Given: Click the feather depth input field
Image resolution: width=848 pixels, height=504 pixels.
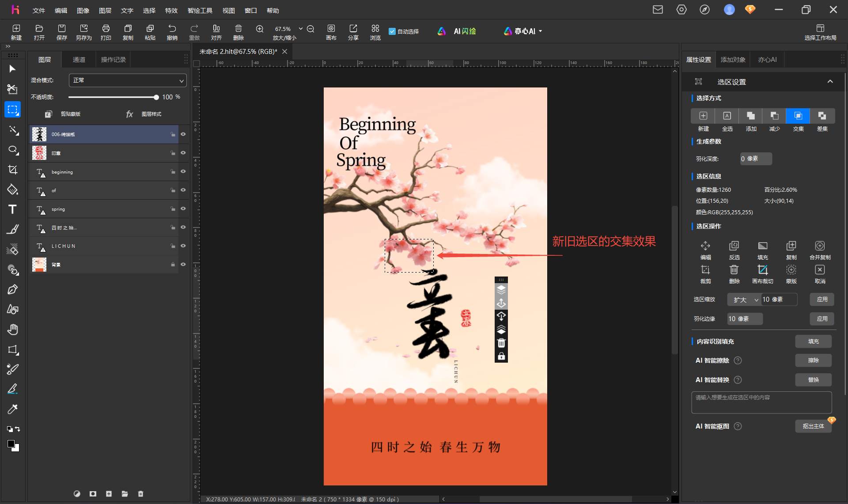Looking at the screenshot, I should (x=756, y=159).
